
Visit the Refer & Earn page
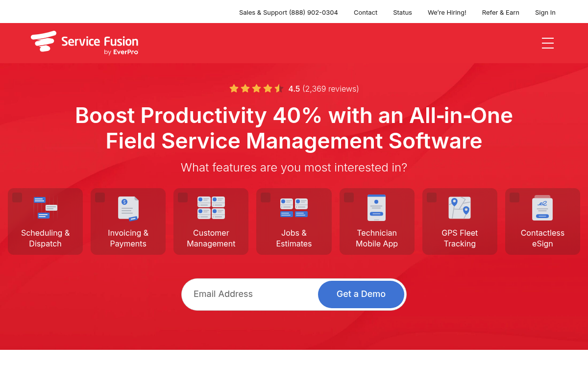click(500, 12)
